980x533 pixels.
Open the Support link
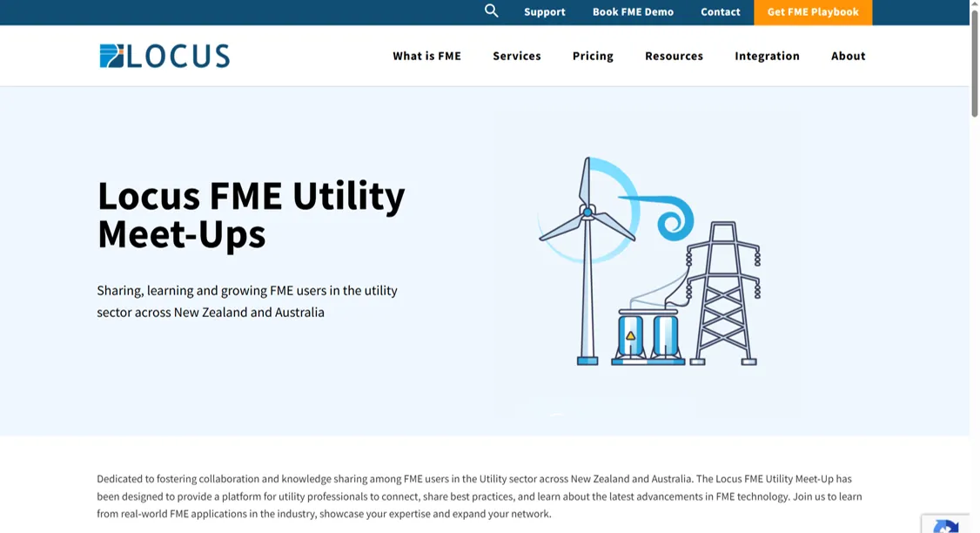pyautogui.click(x=545, y=12)
